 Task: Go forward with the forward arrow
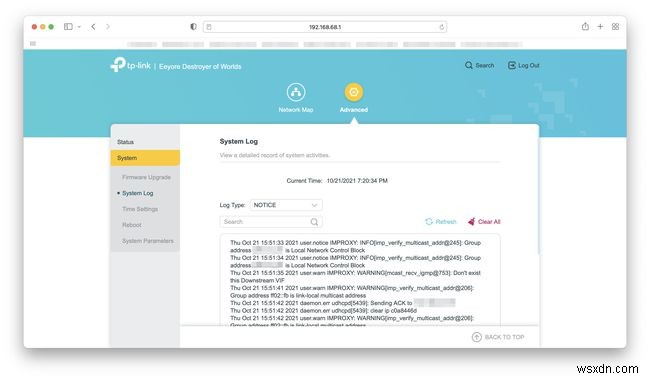(108, 27)
